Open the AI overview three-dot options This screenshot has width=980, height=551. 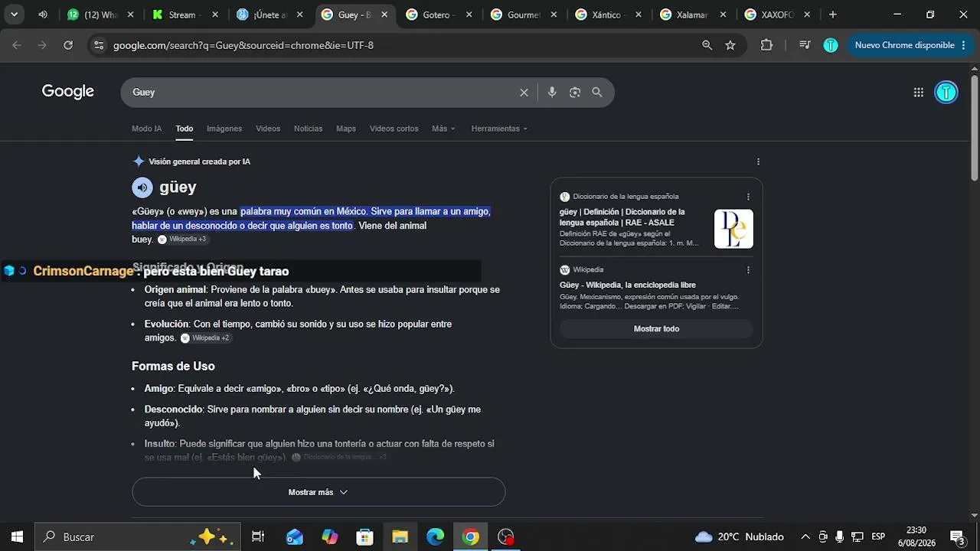click(x=759, y=161)
